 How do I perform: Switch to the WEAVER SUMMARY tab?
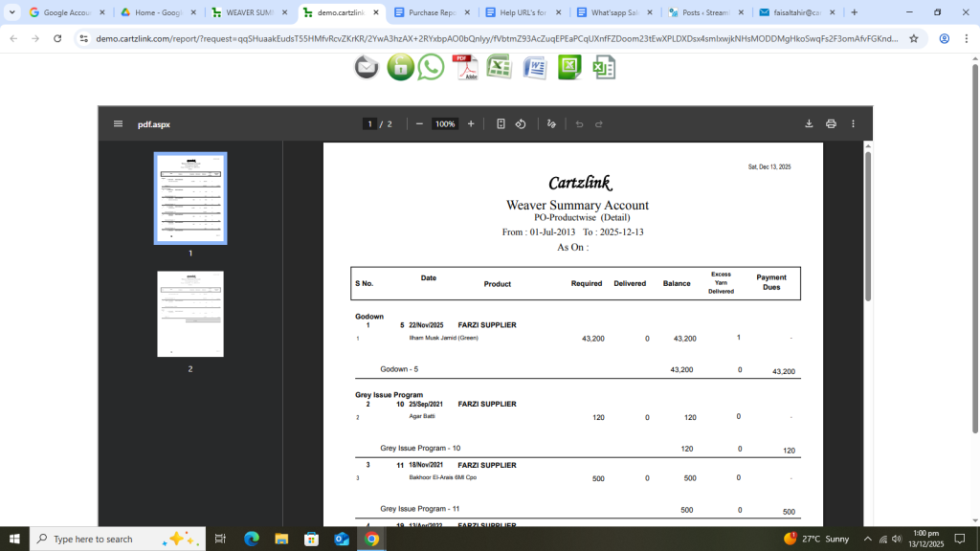(249, 13)
